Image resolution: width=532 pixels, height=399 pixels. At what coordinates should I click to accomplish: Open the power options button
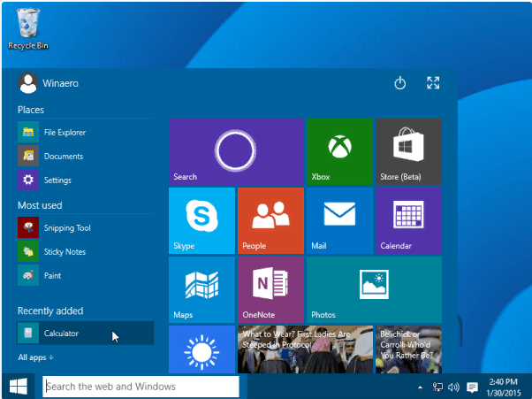click(x=400, y=83)
